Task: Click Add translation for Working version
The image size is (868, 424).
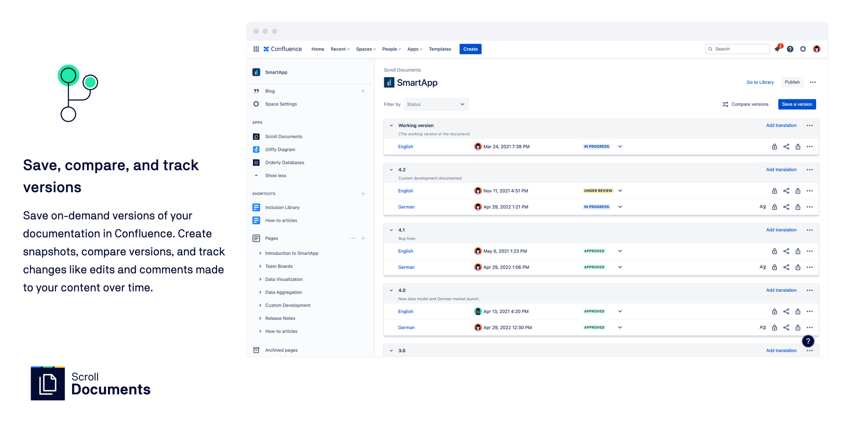Action: [x=781, y=125]
